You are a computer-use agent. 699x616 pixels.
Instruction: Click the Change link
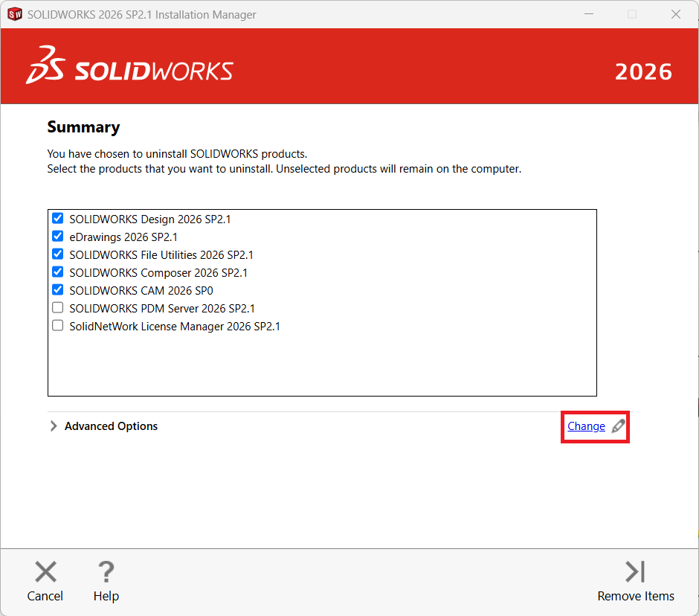[x=586, y=426]
